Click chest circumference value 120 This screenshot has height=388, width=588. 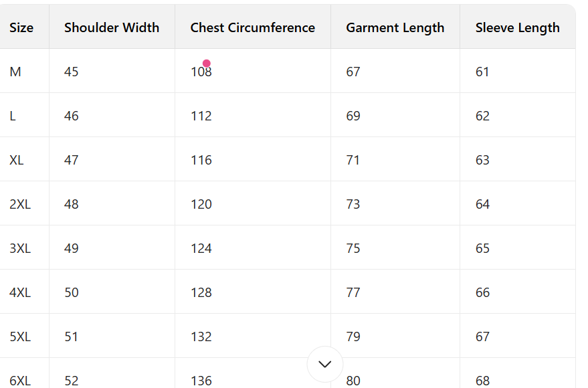(201, 204)
